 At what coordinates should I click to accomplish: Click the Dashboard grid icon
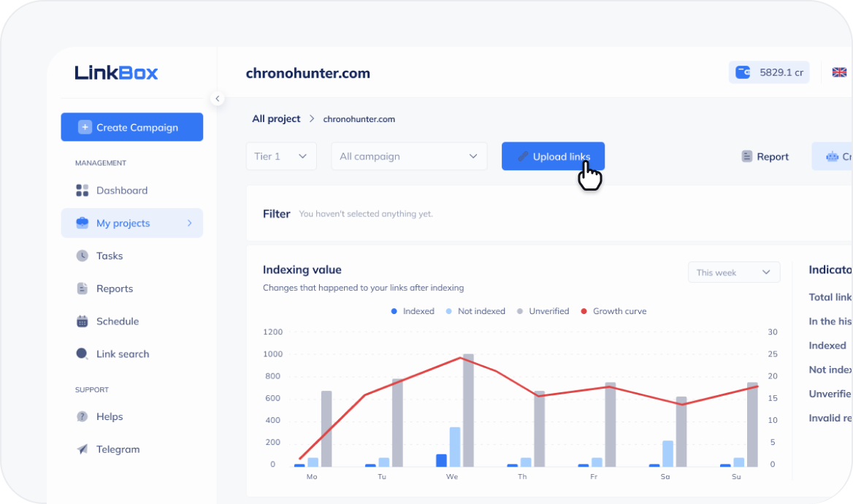coord(83,191)
